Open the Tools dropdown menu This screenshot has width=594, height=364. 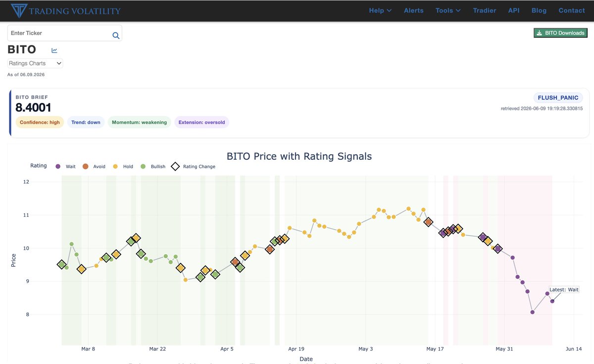448,10
